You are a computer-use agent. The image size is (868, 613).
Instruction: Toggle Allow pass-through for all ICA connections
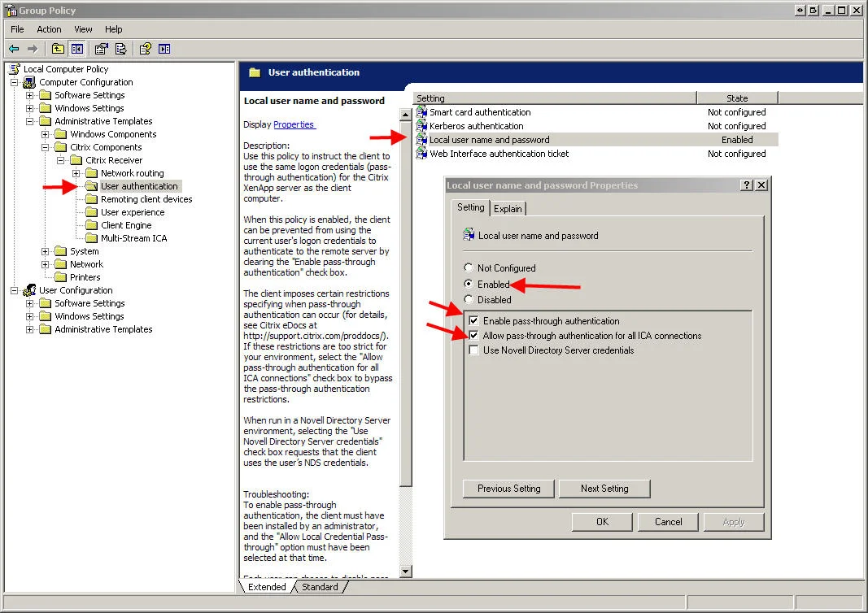[473, 335]
